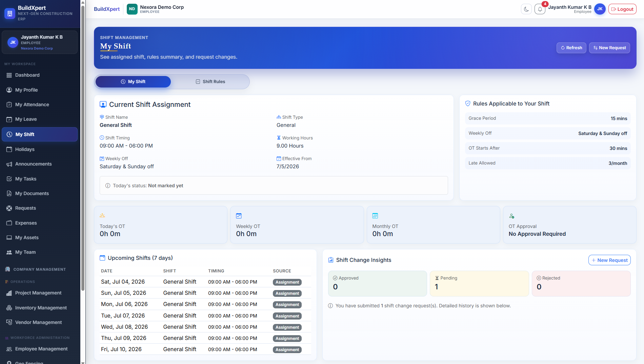Open notifications bell icon
644x364 pixels.
[x=540, y=9]
